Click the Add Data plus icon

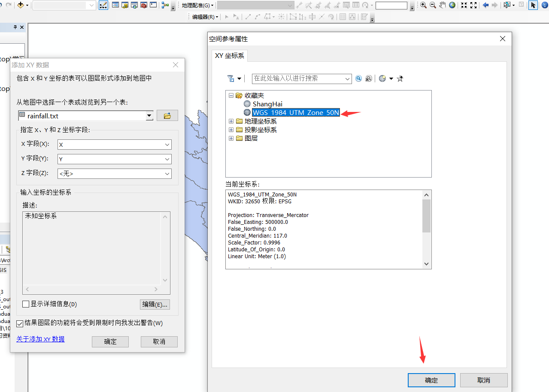21,5
